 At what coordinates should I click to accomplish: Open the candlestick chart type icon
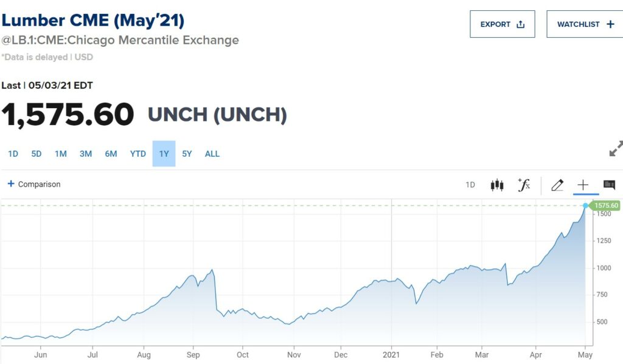[497, 185]
